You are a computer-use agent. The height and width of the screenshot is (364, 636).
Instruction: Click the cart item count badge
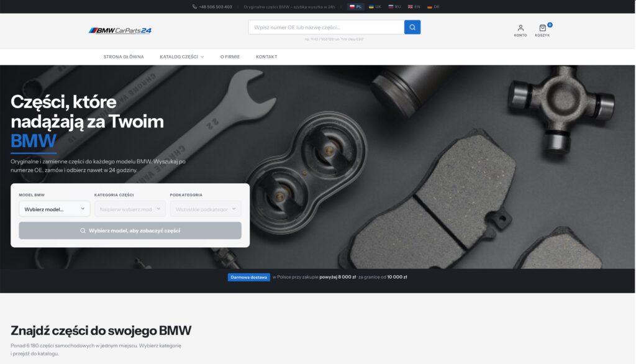(x=550, y=25)
